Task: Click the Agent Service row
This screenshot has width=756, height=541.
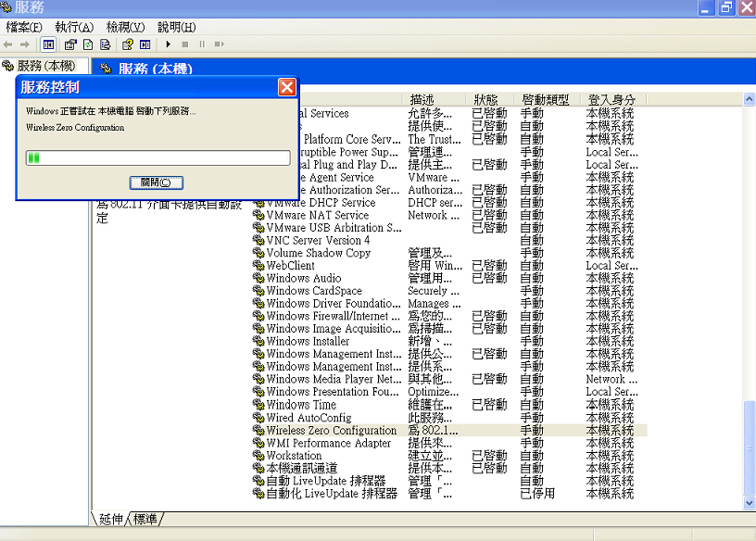Action: coord(472,178)
